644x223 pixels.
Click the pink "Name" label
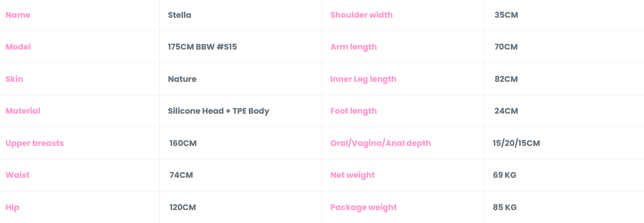click(18, 15)
